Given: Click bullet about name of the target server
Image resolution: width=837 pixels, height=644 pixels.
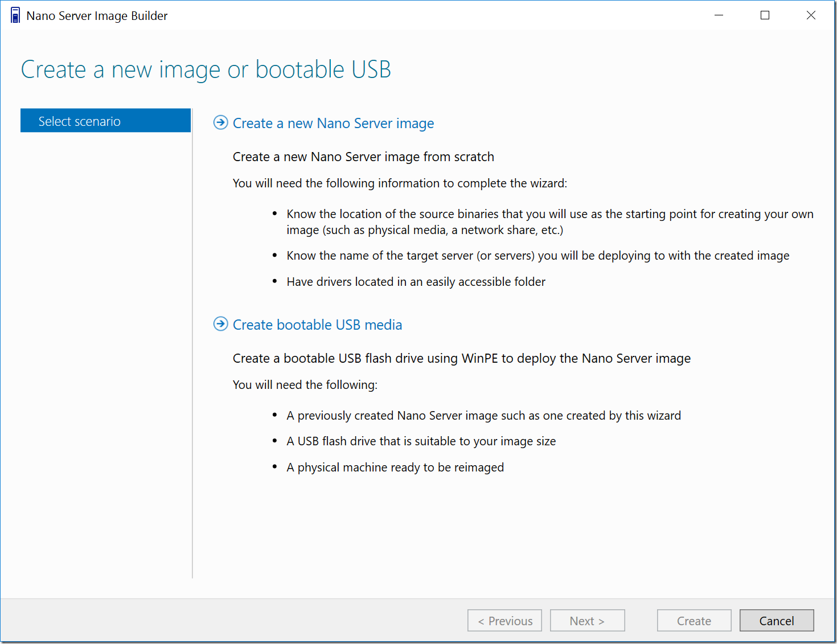Looking at the screenshot, I should click(538, 256).
